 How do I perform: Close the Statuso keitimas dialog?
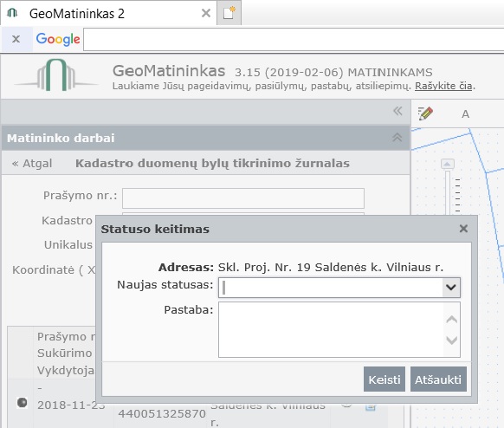pyautogui.click(x=463, y=229)
